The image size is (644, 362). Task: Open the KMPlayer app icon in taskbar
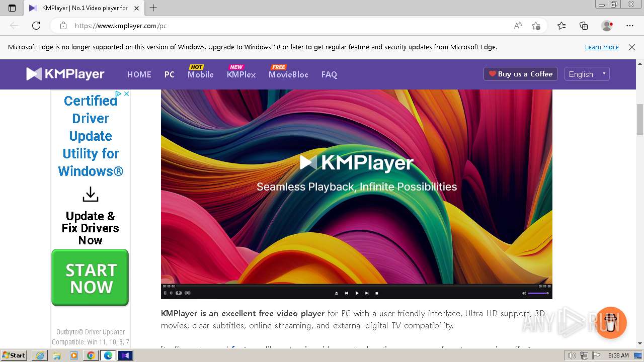click(x=125, y=355)
